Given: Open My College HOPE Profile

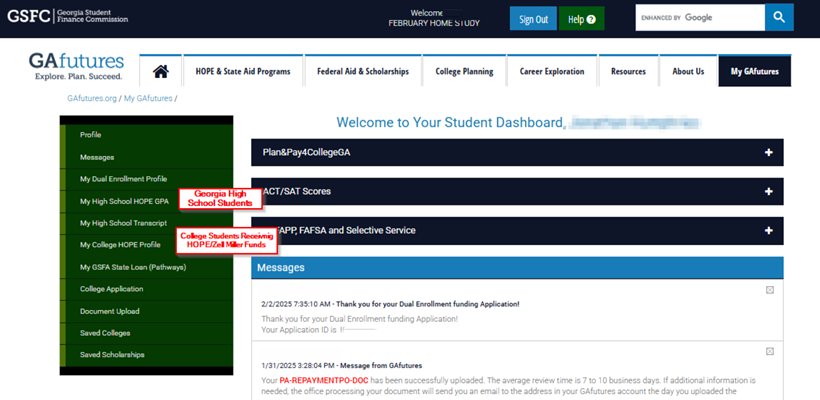Looking at the screenshot, I should [x=146, y=245].
